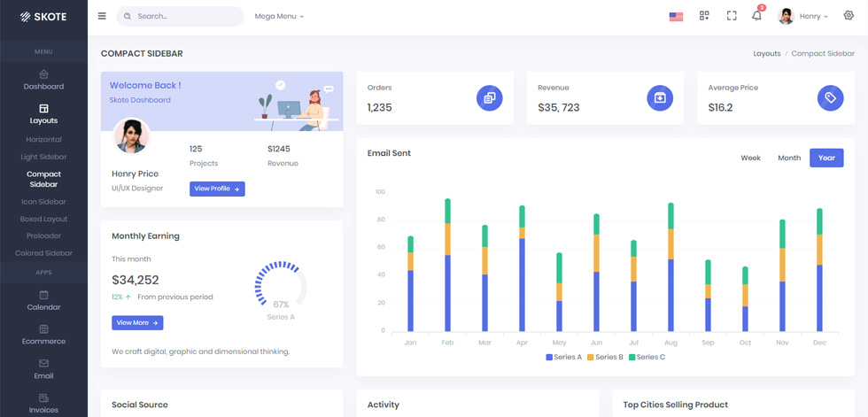This screenshot has width=868, height=417.
Task: Select Compact Sidebar menu item
Action: click(x=43, y=179)
